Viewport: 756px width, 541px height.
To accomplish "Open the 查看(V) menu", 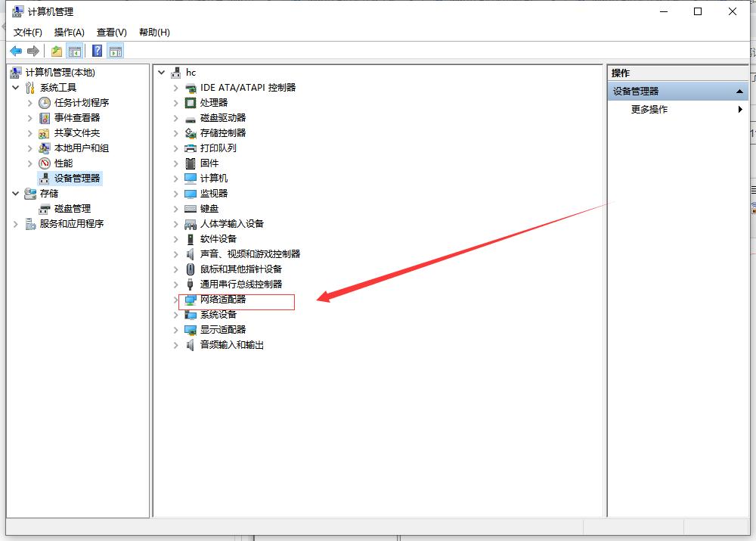I will point(111,33).
